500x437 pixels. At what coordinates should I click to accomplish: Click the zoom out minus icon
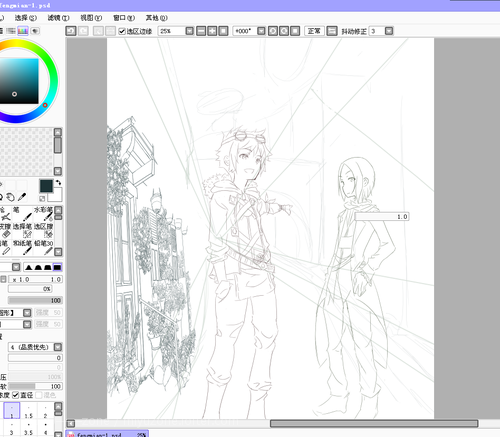(201, 31)
